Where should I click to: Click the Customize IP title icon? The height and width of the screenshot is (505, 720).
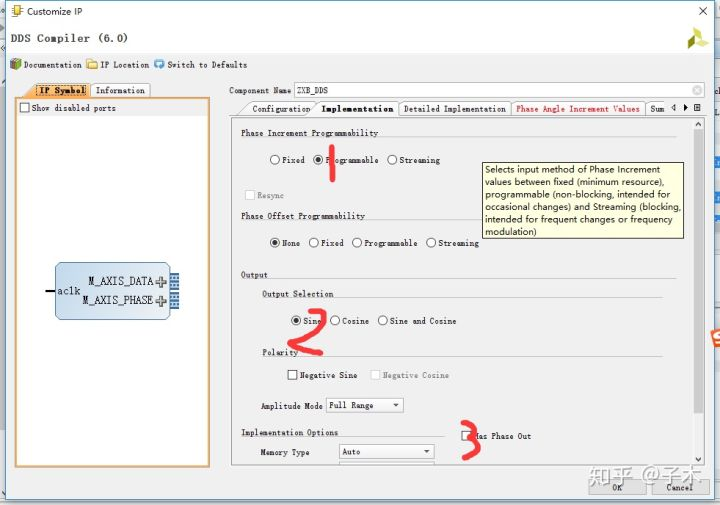[x=17, y=11]
